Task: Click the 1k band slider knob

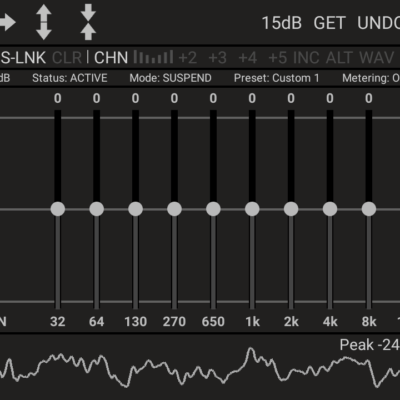Action: pos(252,209)
